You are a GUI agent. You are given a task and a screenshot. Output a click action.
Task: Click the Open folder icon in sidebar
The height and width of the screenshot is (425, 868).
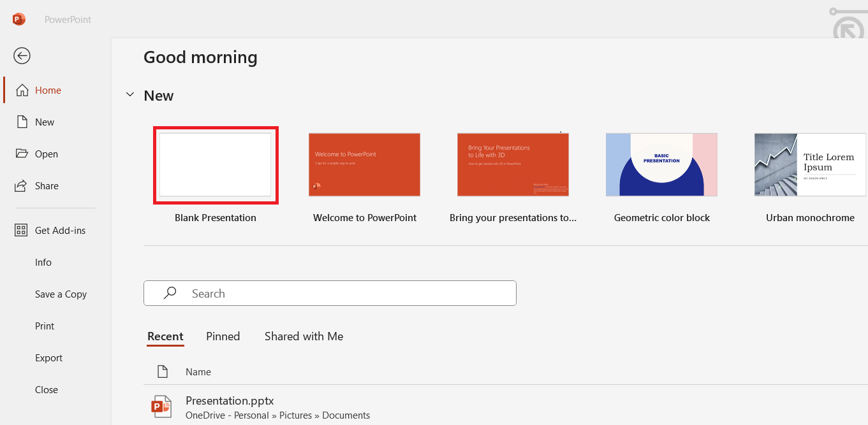[22, 154]
